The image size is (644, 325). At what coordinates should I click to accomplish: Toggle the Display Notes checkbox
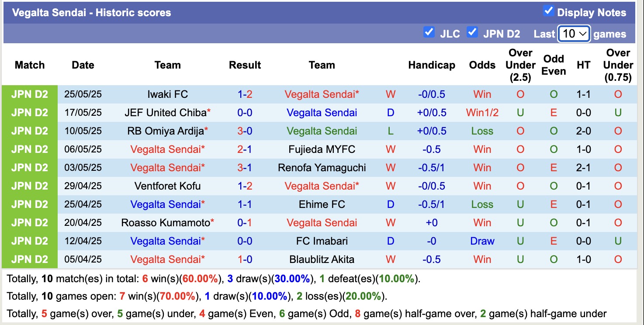tap(548, 11)
